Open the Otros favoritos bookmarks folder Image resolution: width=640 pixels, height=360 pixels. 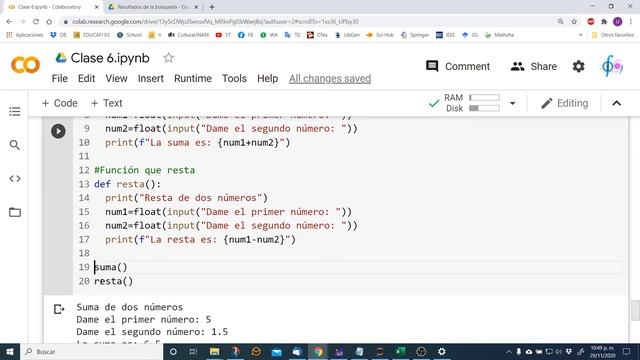tap(613, 35)
